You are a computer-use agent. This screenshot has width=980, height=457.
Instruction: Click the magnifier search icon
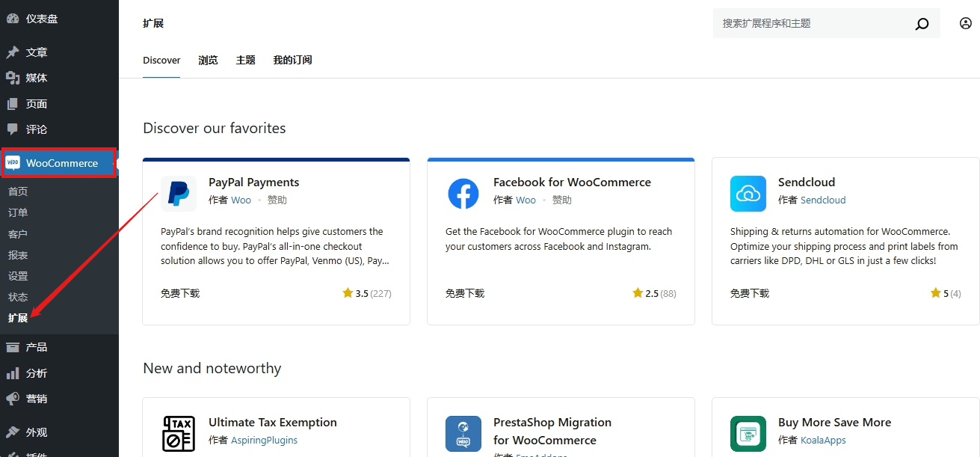(922, 24)
